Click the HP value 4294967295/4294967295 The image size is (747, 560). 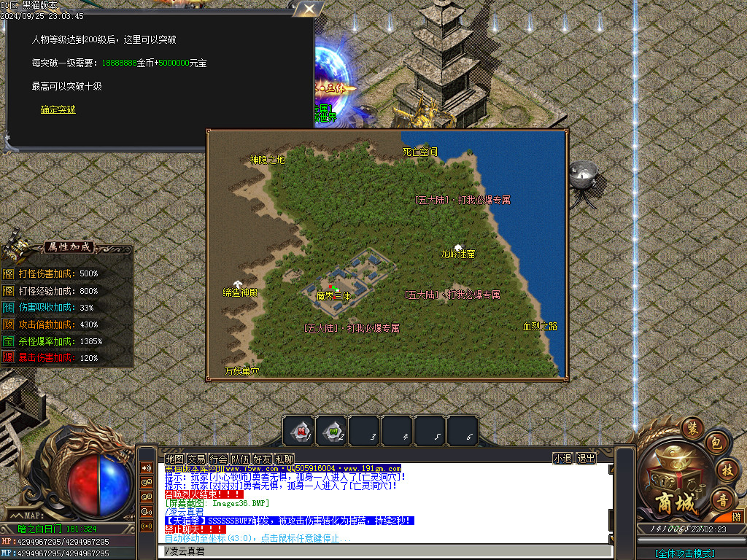pyautogui.click(x=63, y=542)
